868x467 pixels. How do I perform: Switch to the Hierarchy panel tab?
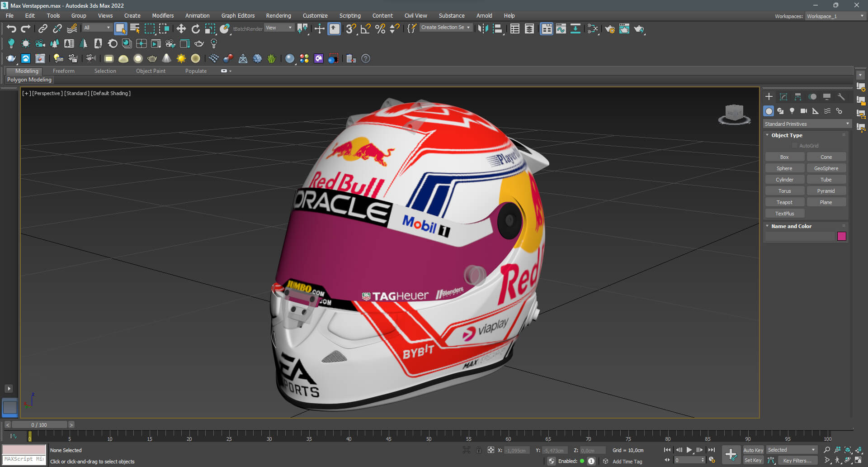coord(798,96)
